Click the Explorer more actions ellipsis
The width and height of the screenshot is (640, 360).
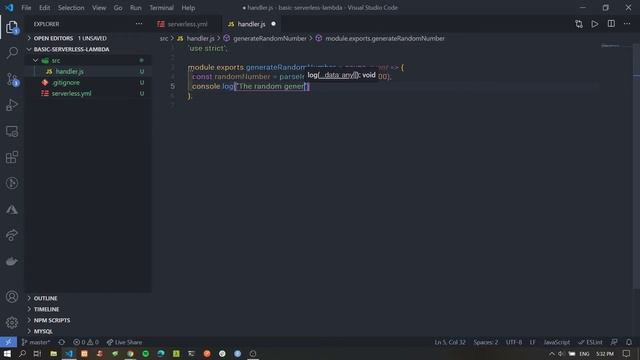click(139, 24)
